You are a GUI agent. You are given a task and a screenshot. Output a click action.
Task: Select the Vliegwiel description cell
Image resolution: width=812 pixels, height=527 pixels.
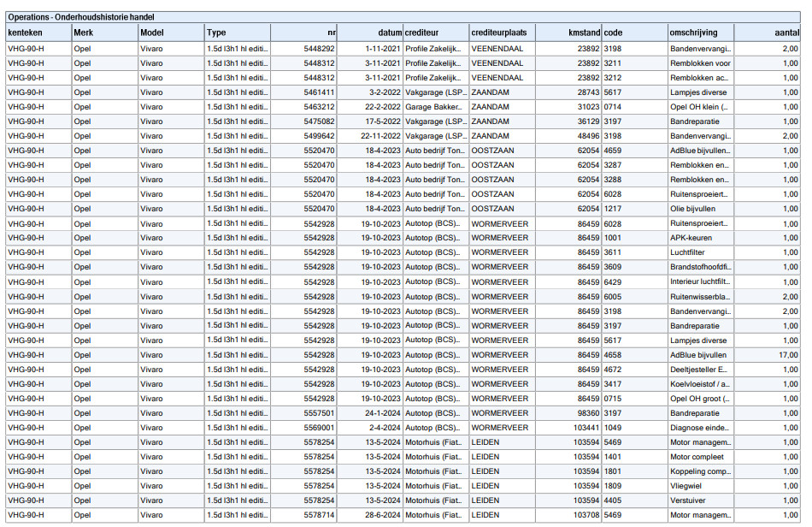click(701, 486)
